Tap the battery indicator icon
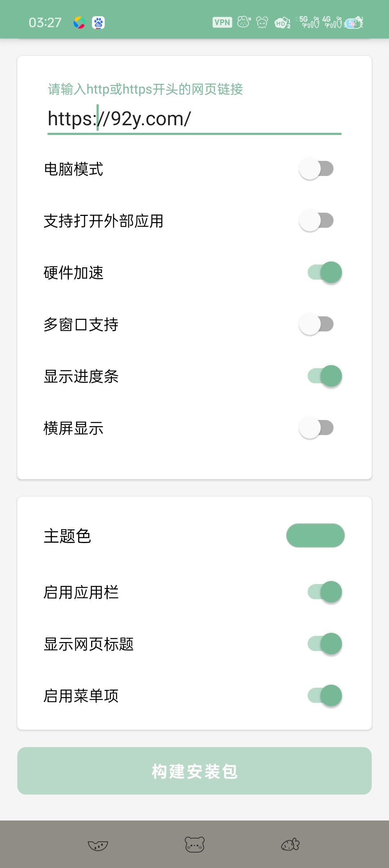The width and height of the screenshot is (389, 868). (354, 23)
